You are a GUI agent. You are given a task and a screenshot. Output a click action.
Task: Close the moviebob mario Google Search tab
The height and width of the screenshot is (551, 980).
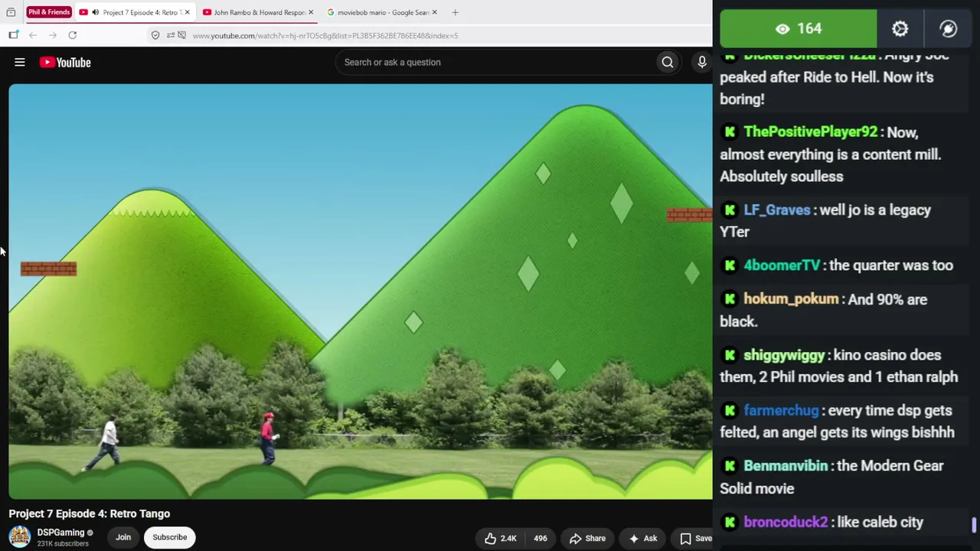435,12
